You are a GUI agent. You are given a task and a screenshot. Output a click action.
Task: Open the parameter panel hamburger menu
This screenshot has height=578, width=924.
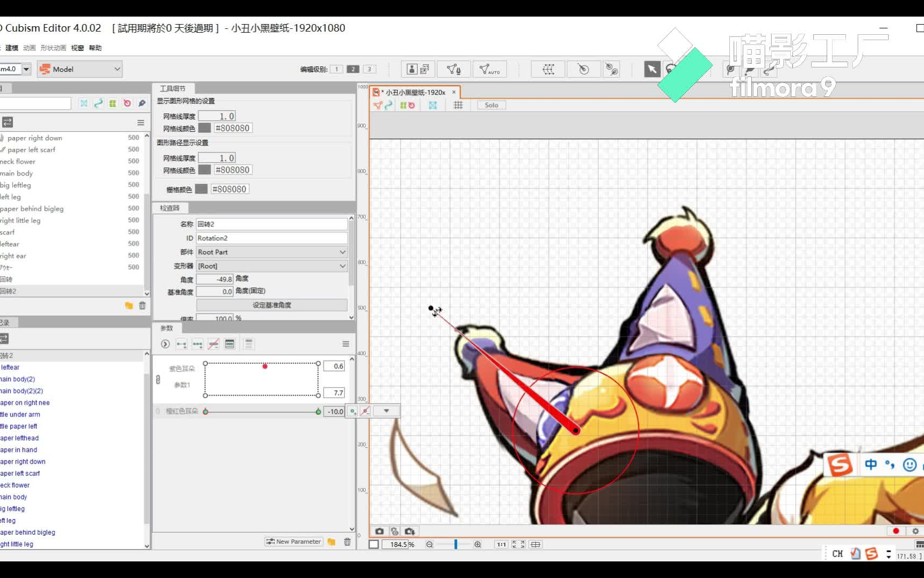click(x=346, y=344)
